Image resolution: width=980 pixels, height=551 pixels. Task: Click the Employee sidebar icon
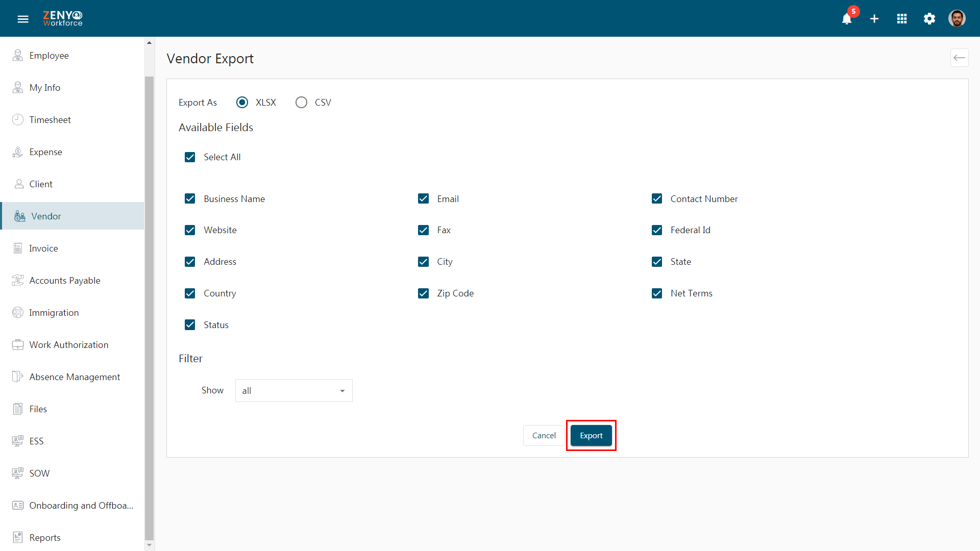18,56
